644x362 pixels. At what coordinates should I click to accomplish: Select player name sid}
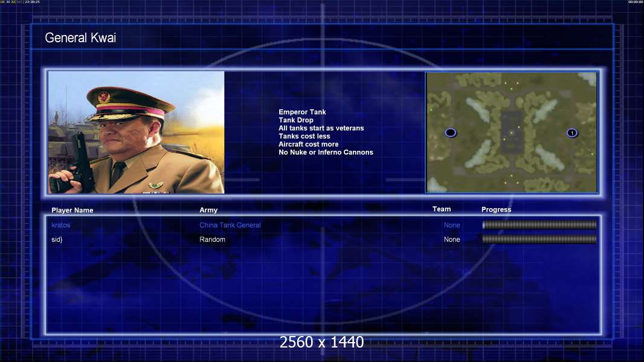[x=57, y=240]
